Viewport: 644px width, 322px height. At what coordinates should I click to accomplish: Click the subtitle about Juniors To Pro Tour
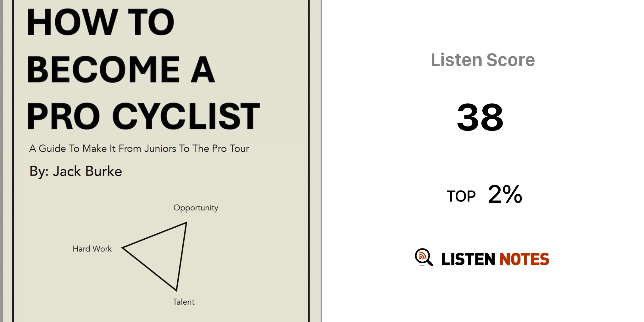click(139, 148)
